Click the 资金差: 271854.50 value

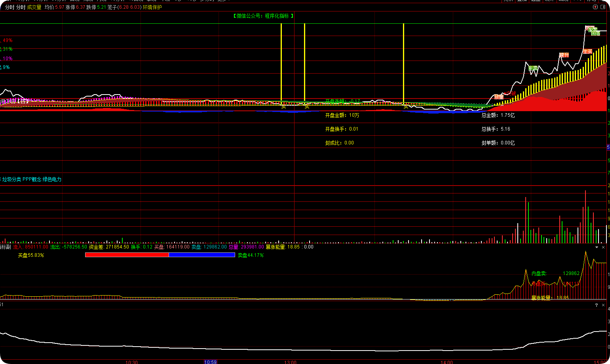(109, 247)
